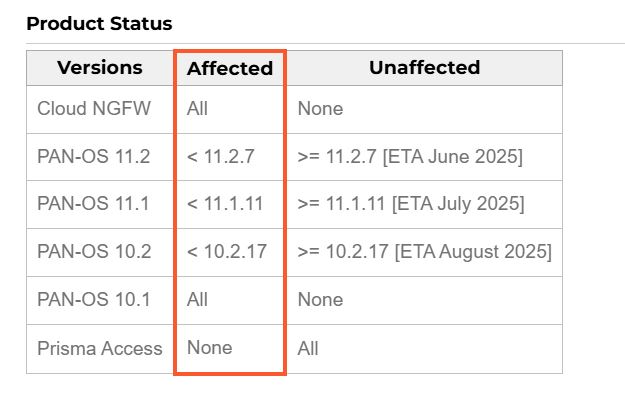Screen dimensions: 625x401
Task: Click the Unaffected column header
Action: [425, 67]
